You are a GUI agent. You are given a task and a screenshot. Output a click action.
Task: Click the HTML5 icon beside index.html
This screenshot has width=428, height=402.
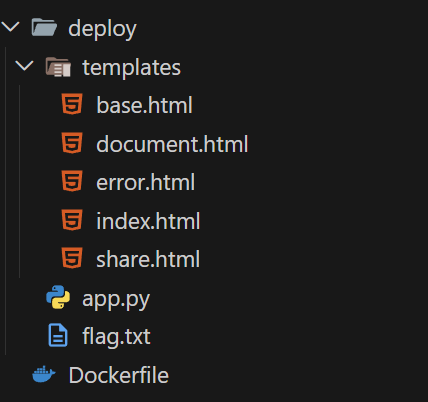[x=72, y=220]
